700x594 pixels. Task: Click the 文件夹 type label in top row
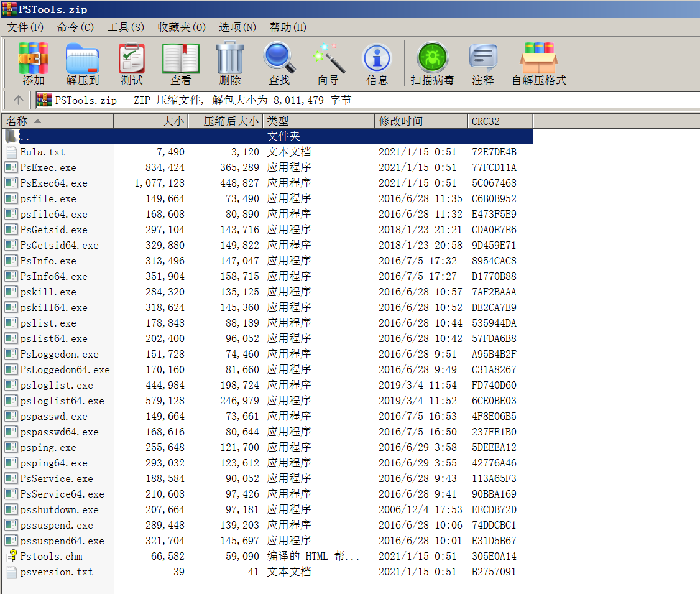point(283,136)
